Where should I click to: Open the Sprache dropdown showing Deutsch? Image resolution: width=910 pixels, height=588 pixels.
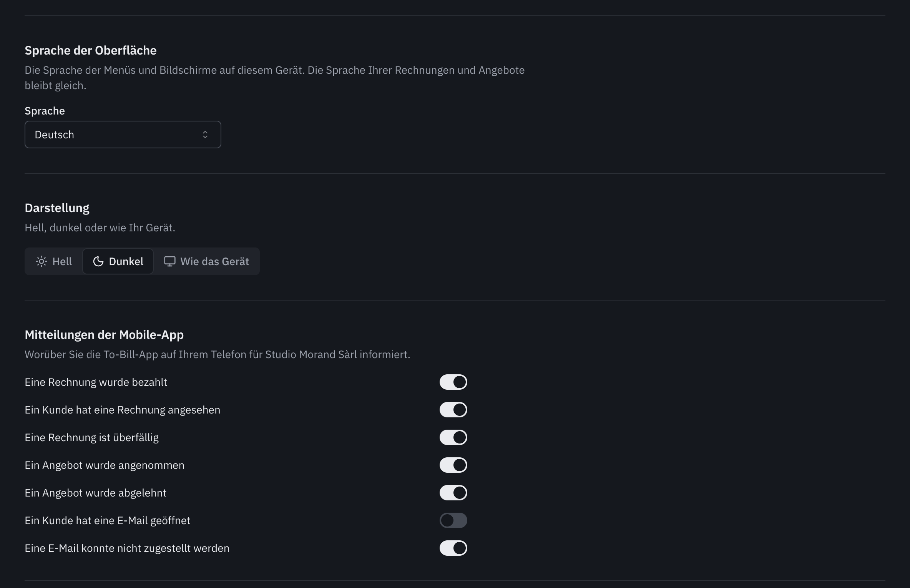(123, 135)
